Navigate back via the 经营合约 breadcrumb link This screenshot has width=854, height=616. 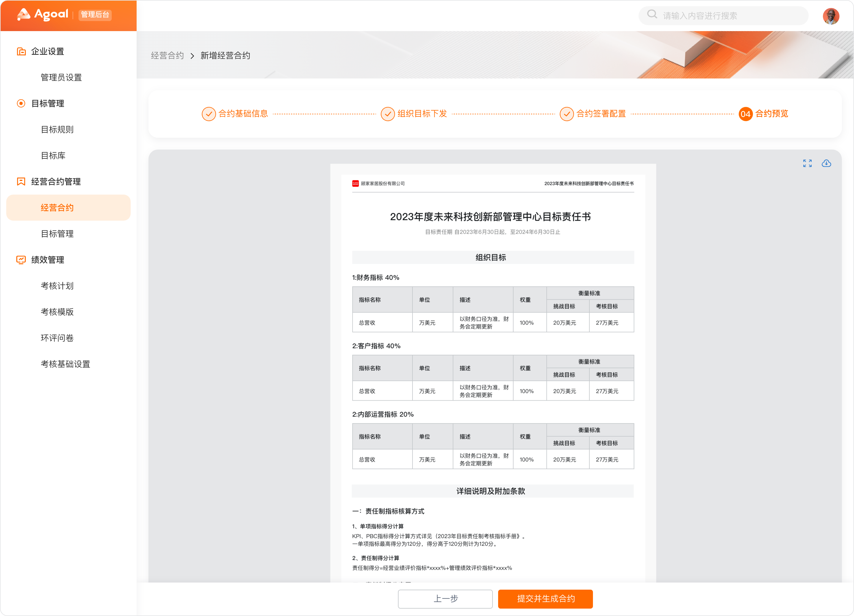tap(167, 55)
